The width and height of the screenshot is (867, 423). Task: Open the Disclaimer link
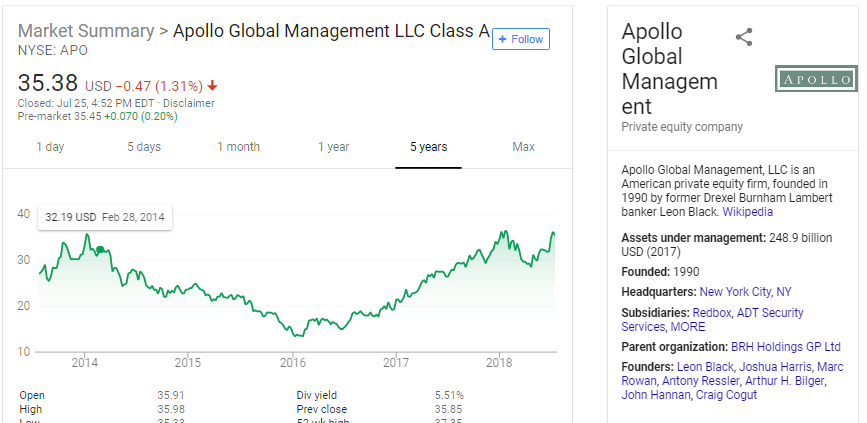(x=189, y=103)
